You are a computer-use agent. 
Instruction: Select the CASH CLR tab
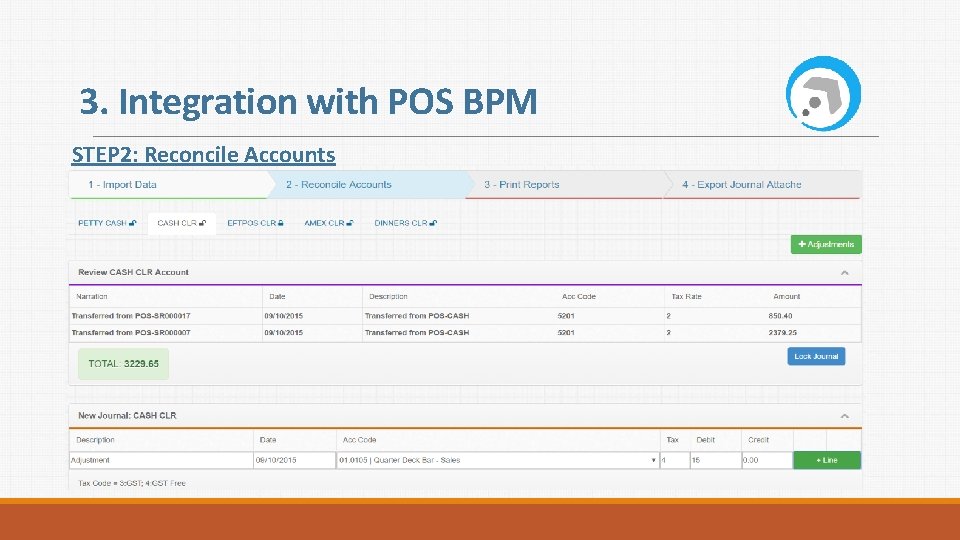[181, 223]
